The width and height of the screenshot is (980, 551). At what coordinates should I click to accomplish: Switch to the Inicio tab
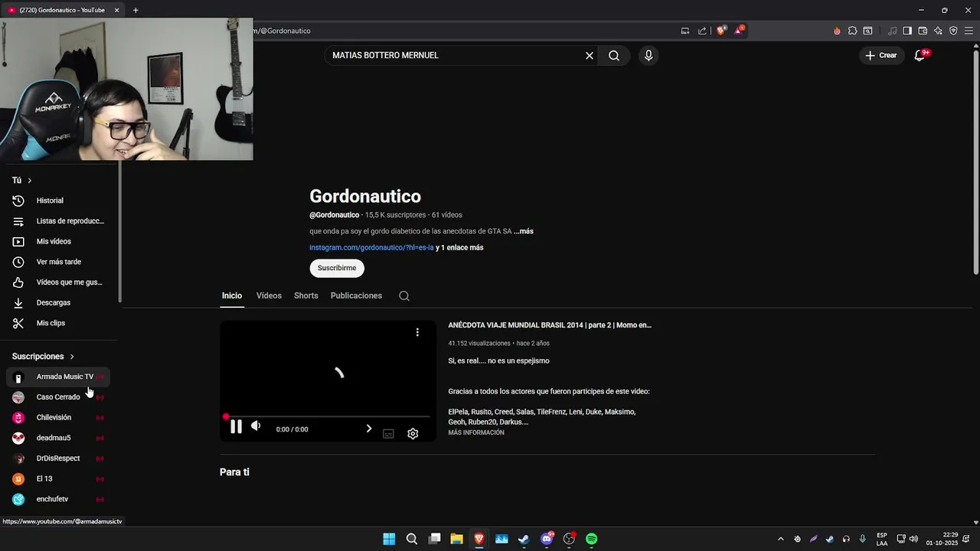(232, 295)
